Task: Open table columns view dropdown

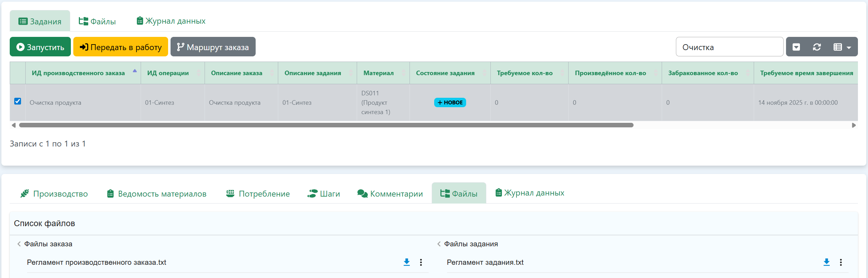Action: [x=842, y=47]
